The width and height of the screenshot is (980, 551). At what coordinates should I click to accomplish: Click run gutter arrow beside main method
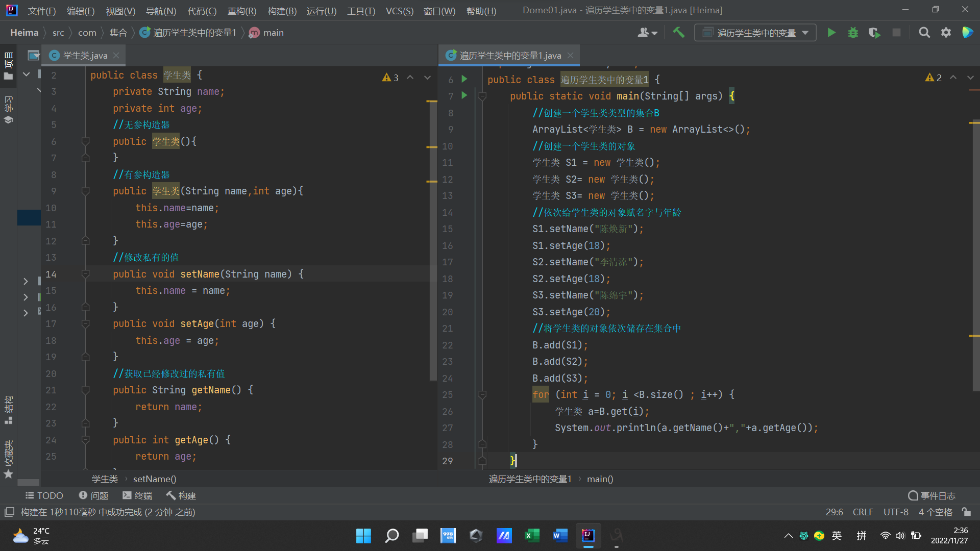(x=464, y=95)
